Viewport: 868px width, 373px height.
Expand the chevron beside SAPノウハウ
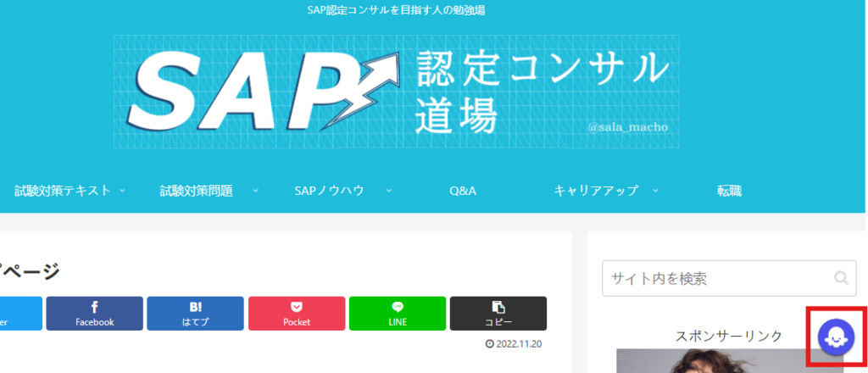pyautogui.click(x=388, y=191)
